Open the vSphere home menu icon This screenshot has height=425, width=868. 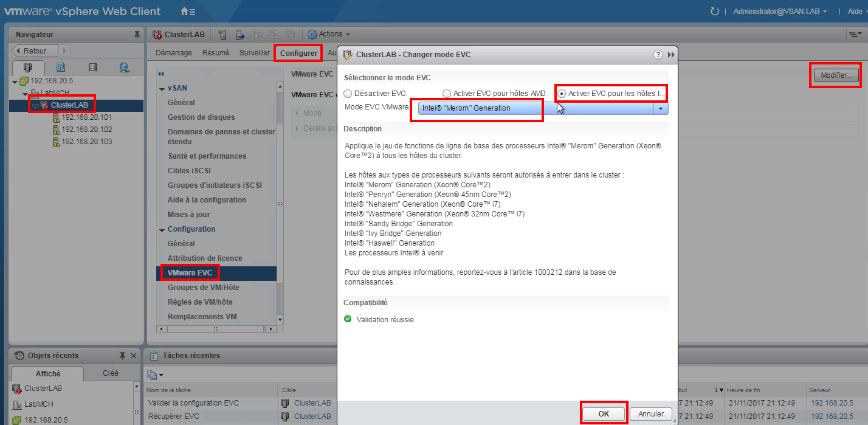(x=188, y=12)
